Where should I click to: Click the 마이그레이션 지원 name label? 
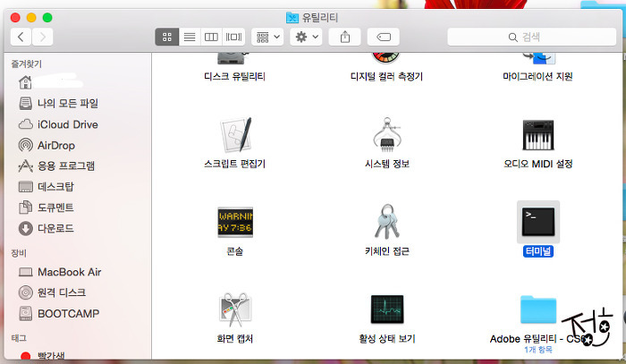pyautogui.click(x=537, y=76)
